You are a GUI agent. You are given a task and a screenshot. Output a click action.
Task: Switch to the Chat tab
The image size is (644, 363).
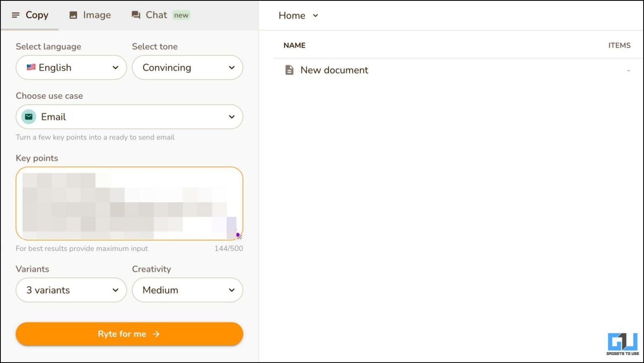156,15
